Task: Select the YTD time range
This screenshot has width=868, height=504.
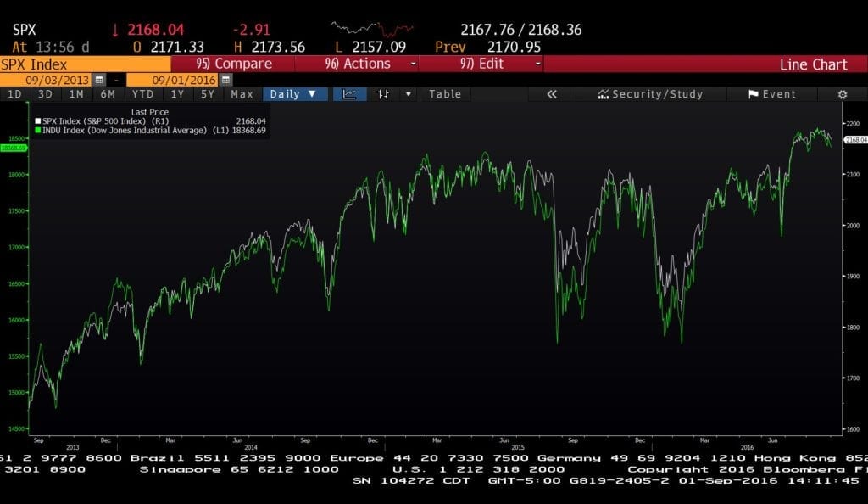Action: [142, 94]
